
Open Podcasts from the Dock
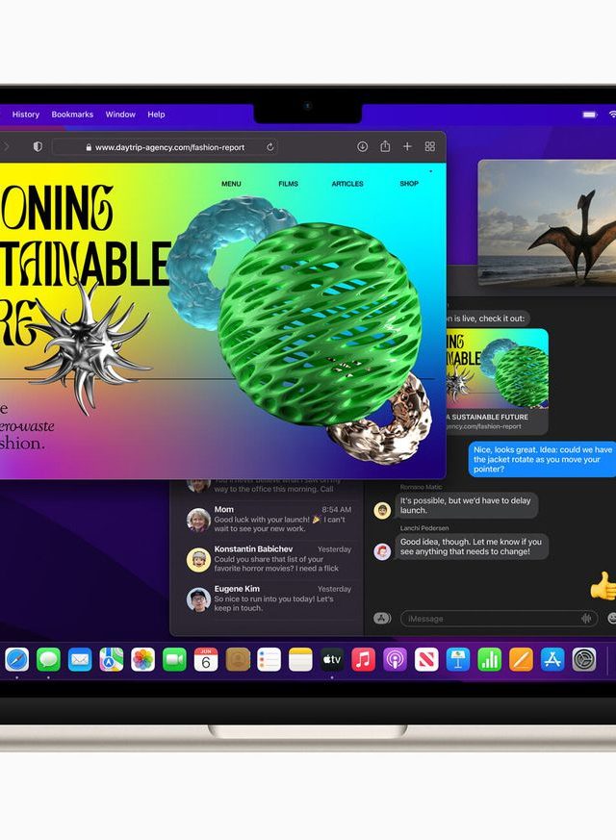395,659
